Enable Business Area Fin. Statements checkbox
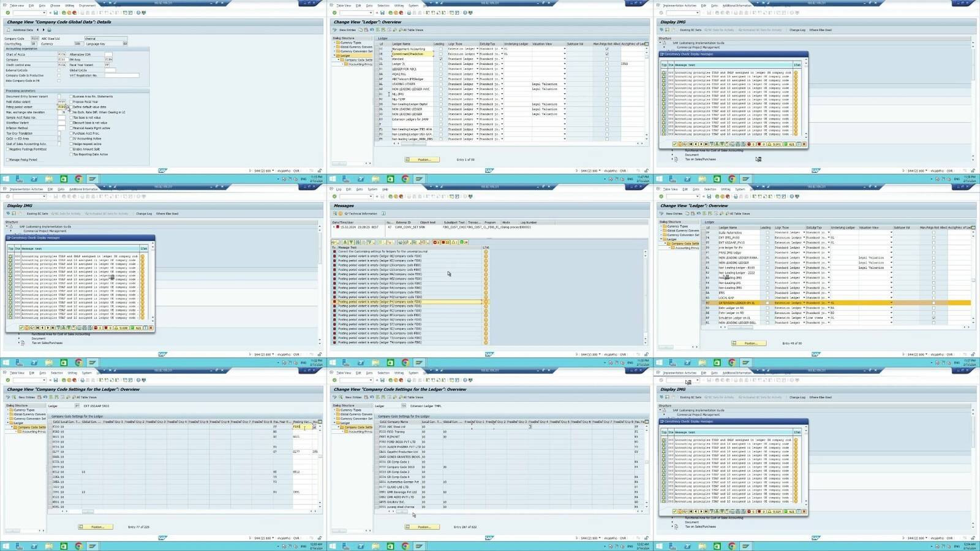 (71, 96)
